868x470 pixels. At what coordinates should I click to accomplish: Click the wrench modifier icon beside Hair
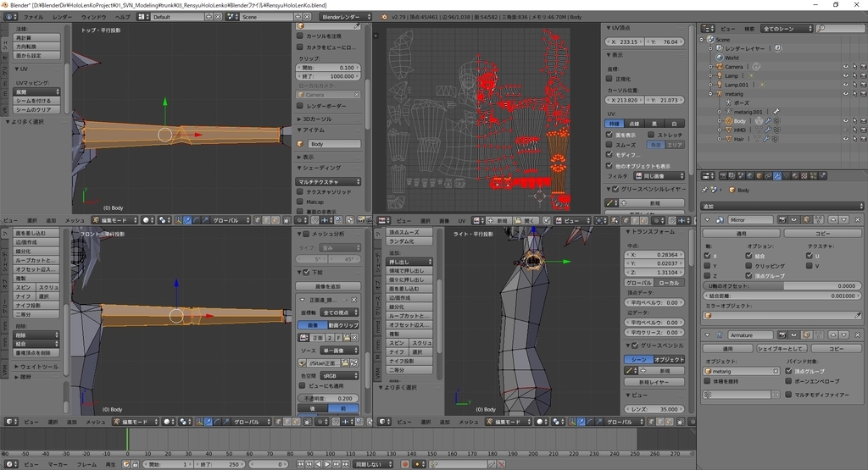tap(766, 139)
